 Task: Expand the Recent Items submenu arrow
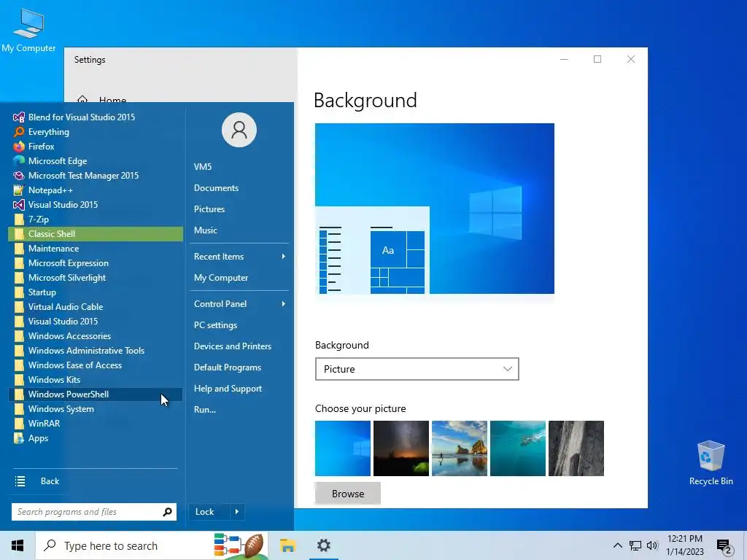click(x=284, y=257)
